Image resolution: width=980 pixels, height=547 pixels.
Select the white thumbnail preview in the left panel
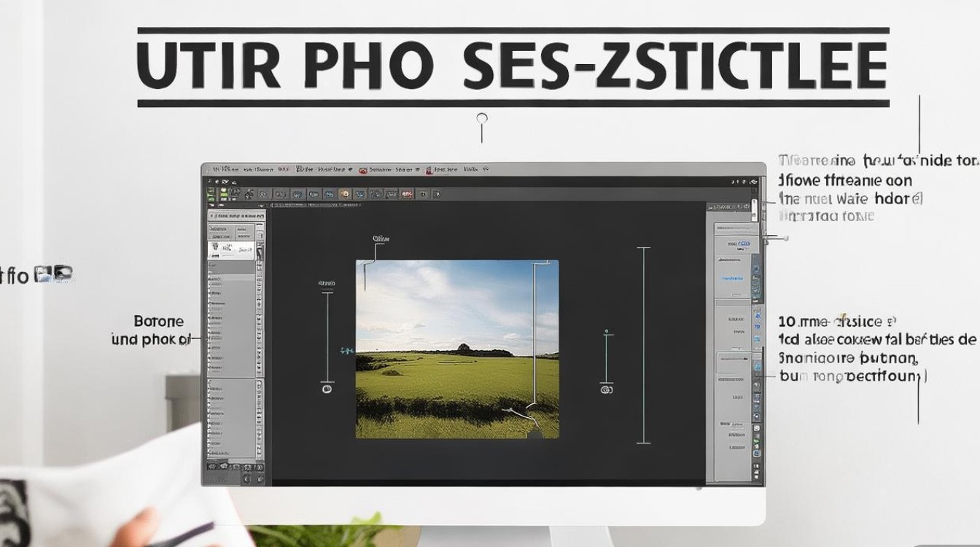(231, 250)
